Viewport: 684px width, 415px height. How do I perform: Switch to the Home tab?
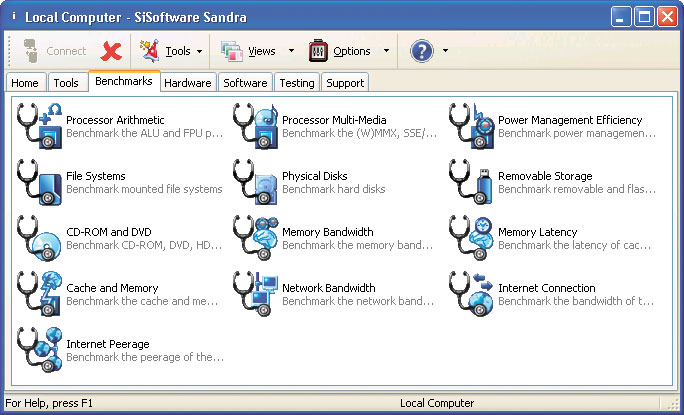(x=25, y=82)
